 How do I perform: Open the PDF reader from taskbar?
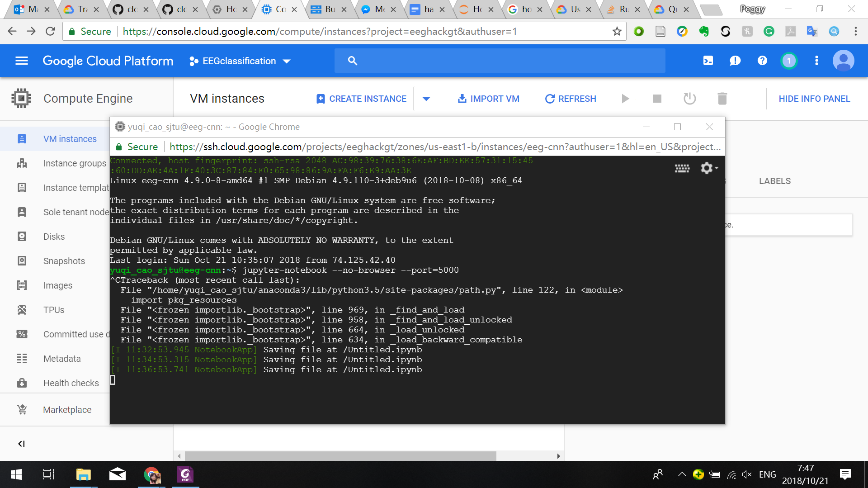pos(185,474)
